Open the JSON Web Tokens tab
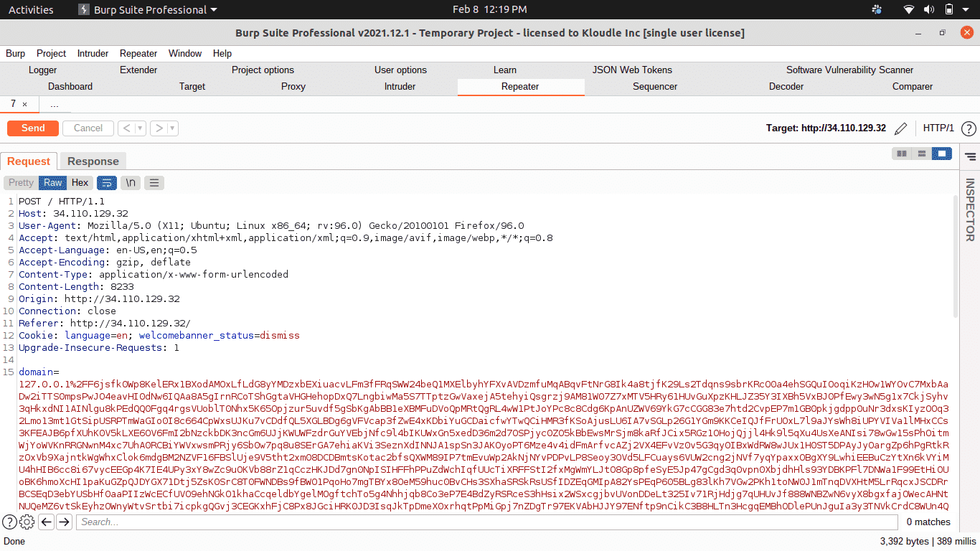The image size is (980, 551). (x=632, y=70)
